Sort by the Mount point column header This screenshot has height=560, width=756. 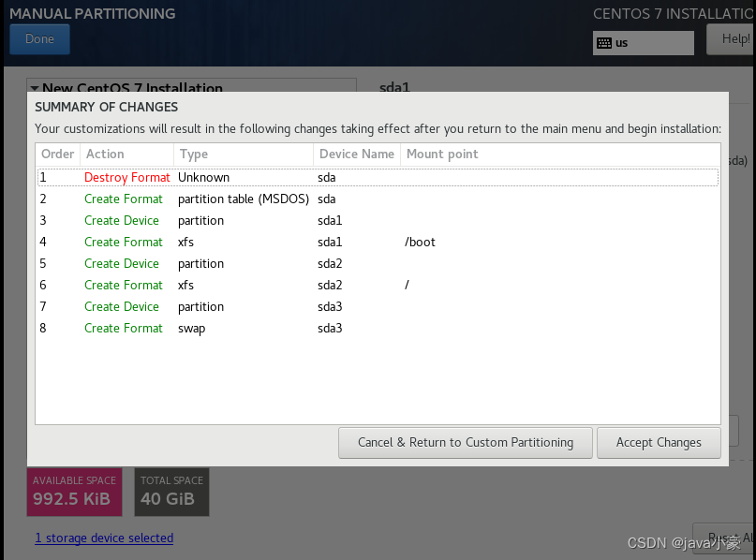[560, 155]
